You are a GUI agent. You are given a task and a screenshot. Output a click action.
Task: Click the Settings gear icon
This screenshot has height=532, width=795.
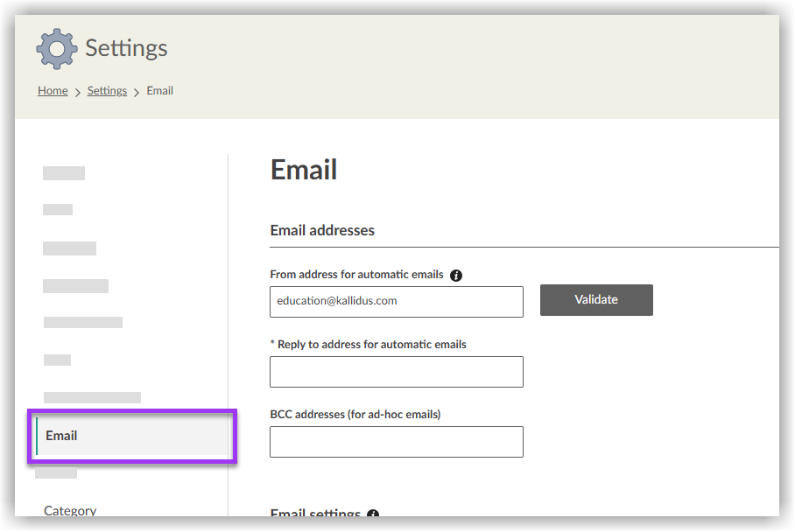pos(56,48)
